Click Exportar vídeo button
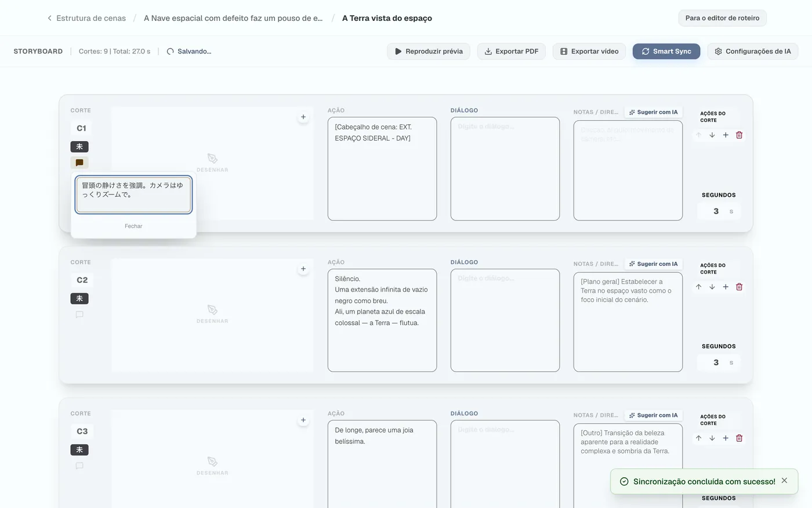The image size is (812, 508). click(x=589, y=51)
